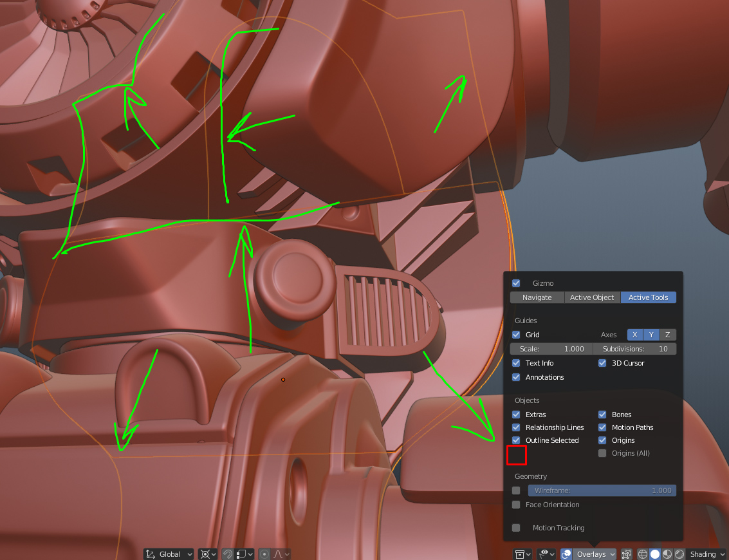The image size is (729, 560).
Task: Turn off Text Info overlay
Action: 516,363
